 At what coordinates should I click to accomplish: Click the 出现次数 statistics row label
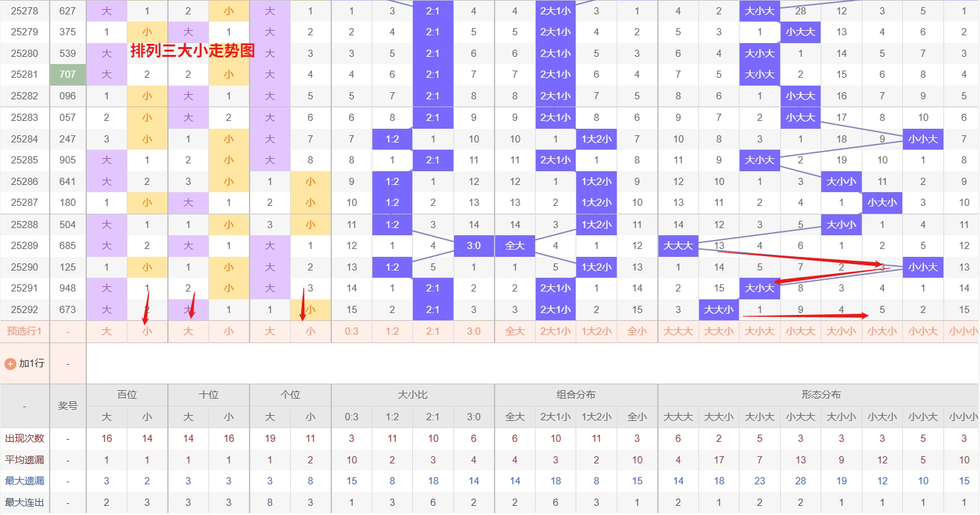pyautogui.click(x=25, y=439)
